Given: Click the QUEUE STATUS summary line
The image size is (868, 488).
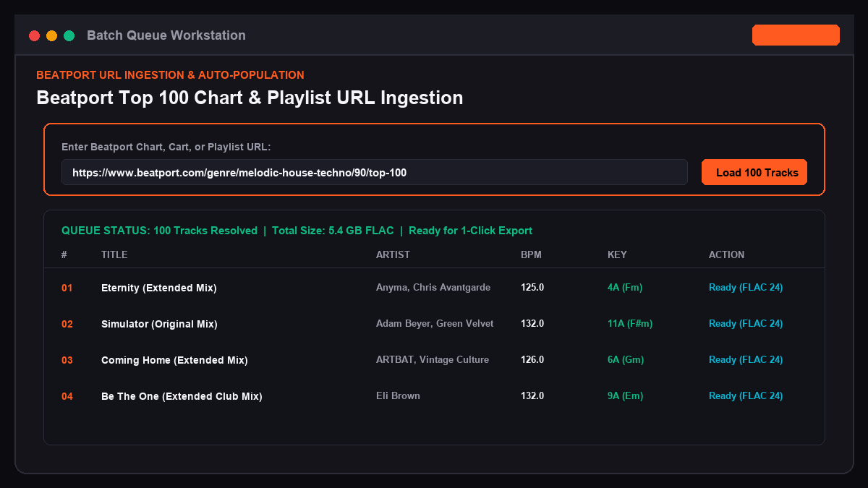Looking at the screenshot, I should [297, 231].
